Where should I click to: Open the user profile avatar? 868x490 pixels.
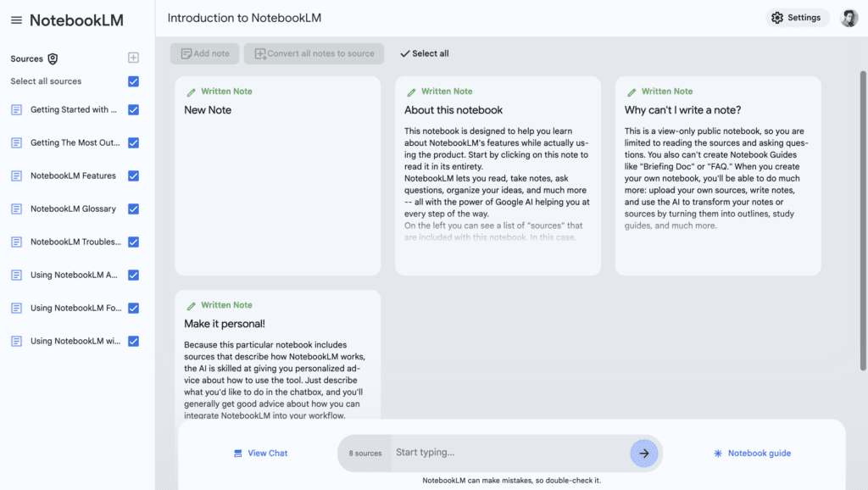pyautogui.click(x=849, y=19)
